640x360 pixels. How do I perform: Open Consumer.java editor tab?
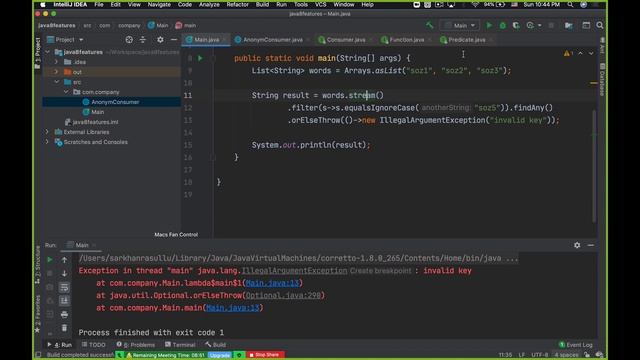coord(346,40)
